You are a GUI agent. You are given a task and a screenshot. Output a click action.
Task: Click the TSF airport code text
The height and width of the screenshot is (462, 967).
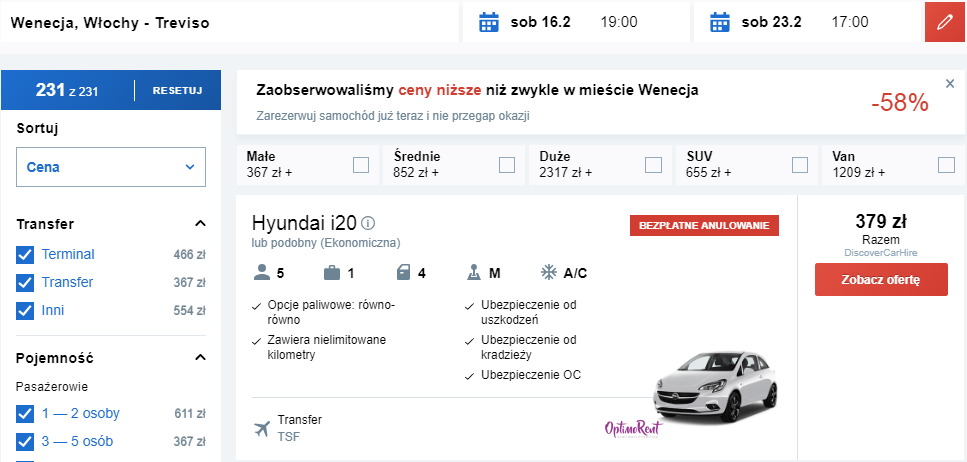coord(288,437)
